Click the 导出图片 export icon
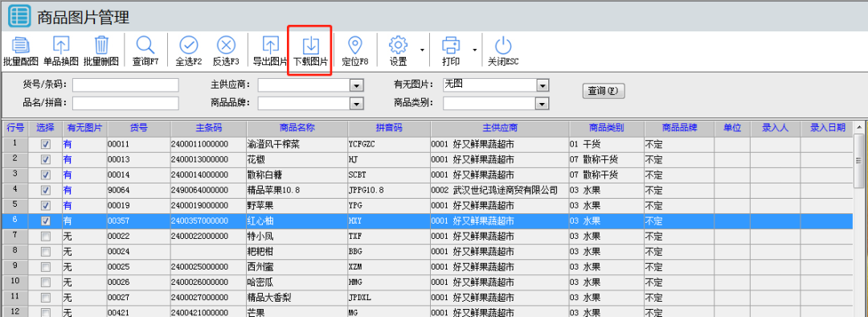The height and width of the screenshot is (317, 868). 270,45
